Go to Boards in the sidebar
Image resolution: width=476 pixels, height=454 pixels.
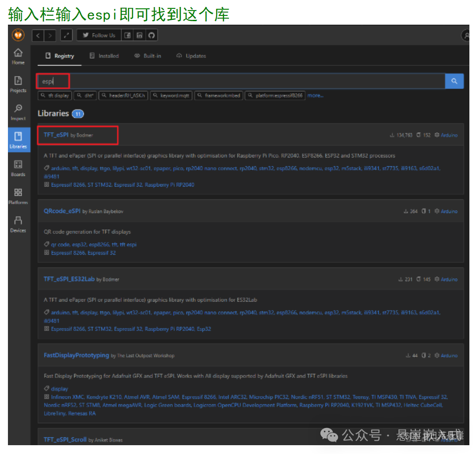(x=18, y=168)
